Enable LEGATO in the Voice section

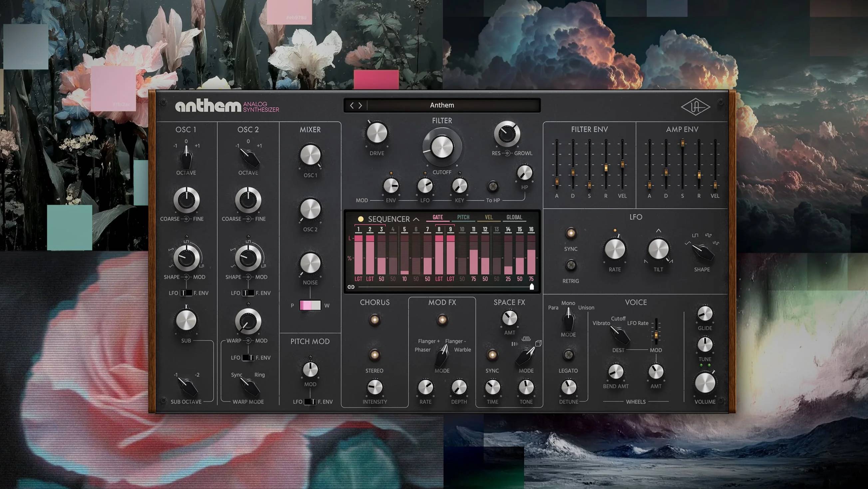pos(568,354)
